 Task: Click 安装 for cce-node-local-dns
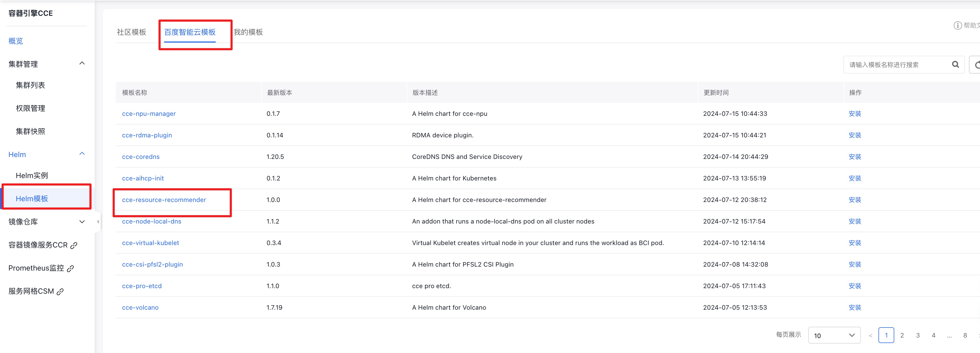(855, 221)
